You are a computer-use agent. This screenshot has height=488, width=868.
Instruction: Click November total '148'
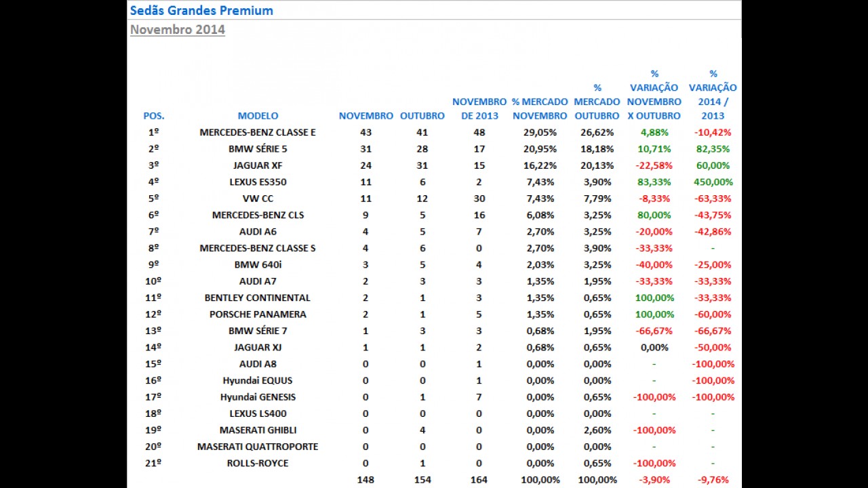coord(366,480)
